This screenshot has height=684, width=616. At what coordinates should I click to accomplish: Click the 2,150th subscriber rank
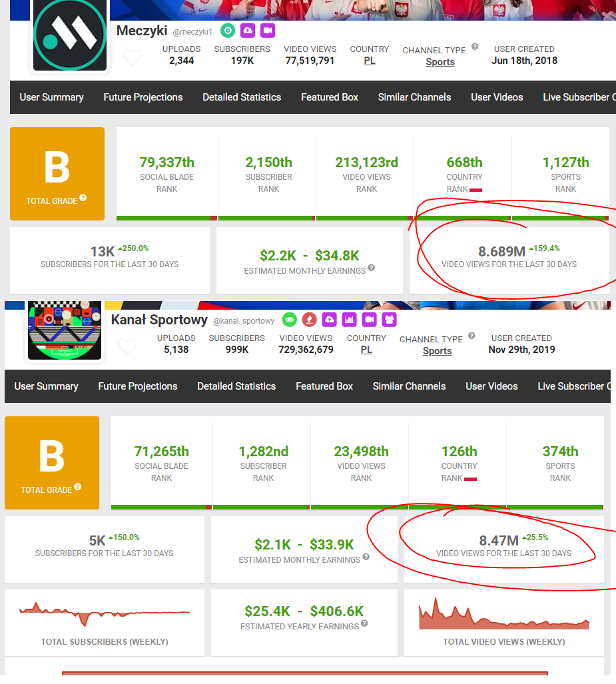(x=269, y=163)
